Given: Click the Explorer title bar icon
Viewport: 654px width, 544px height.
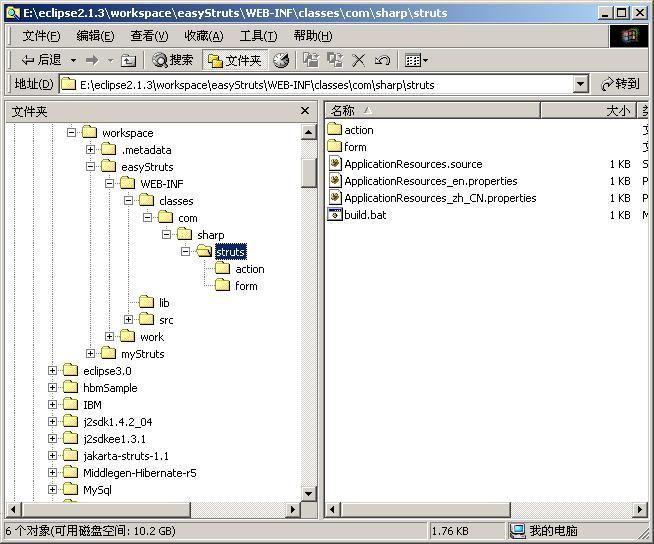Looking at the screenshot, I should pos(13,13).
